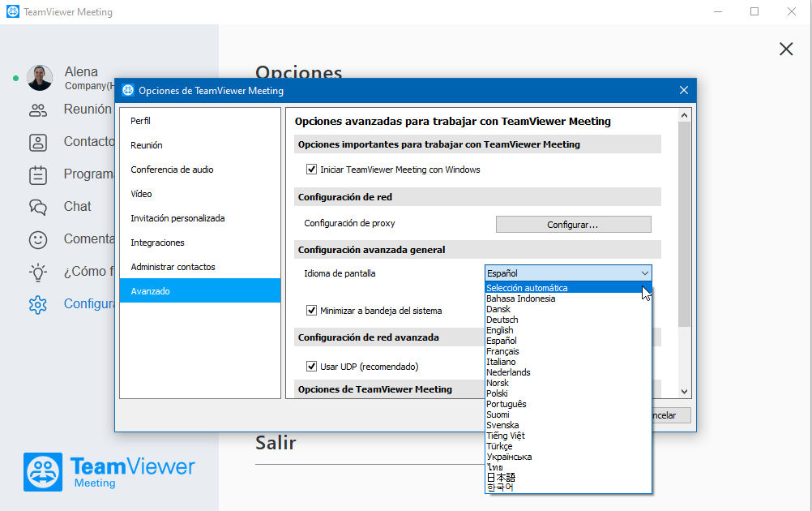Choose Norsk in the language list

click(568, 383)
